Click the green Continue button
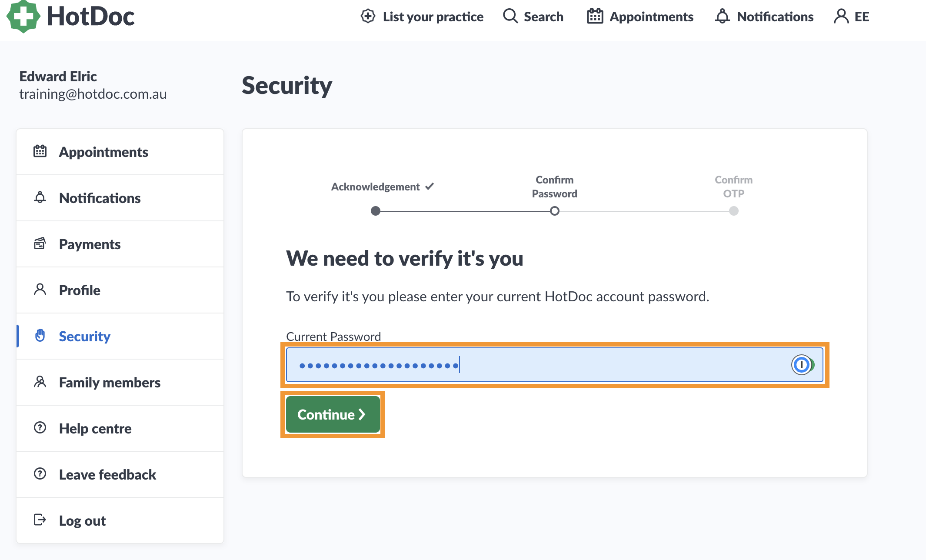This screenshot has width=926, height=560. click(x=333, y=414)
